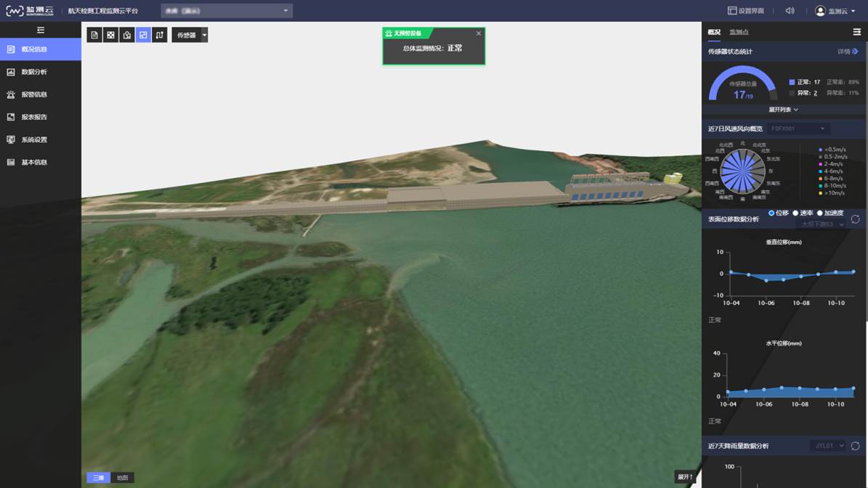Open the right panel list menu icon
The width and height of the screenshot is (868, 488).
(x=856, y=32)
